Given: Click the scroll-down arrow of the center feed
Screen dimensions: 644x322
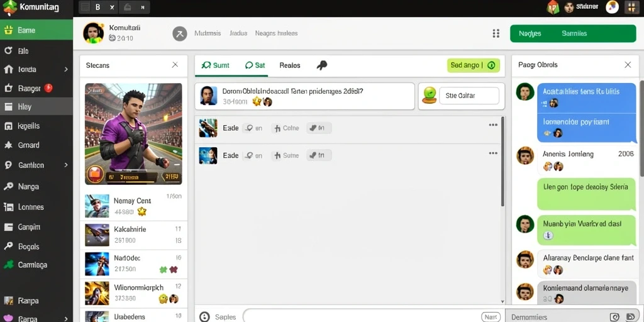Looking at the screenshot, I should click(x=502, y=301).
